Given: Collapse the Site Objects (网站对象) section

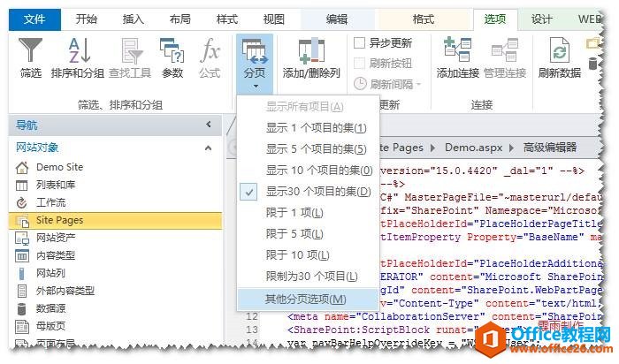Looking at the screenshot, I should coord(209,148).
